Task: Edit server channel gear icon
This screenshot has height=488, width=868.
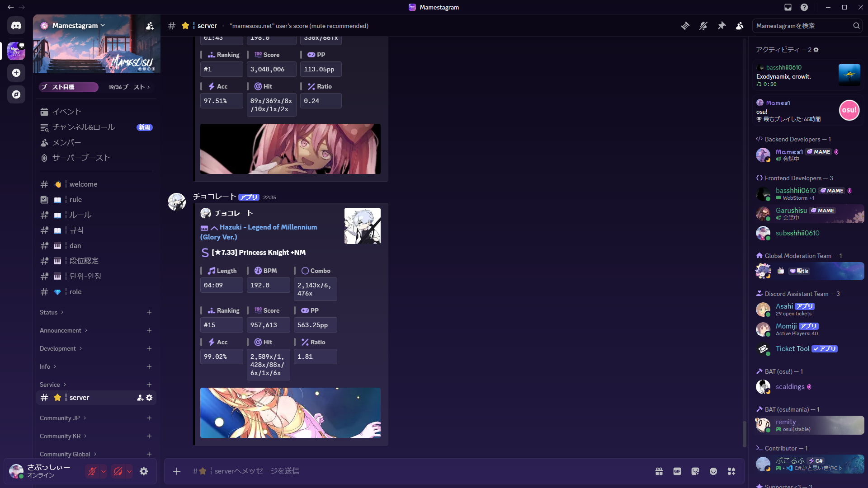Action: point(149,398)
